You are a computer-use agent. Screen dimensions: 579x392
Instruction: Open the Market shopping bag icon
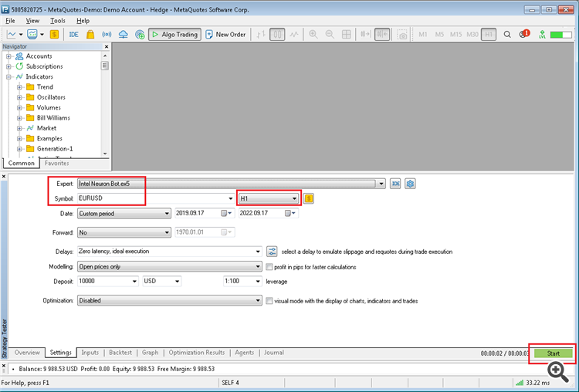(90, 34)
